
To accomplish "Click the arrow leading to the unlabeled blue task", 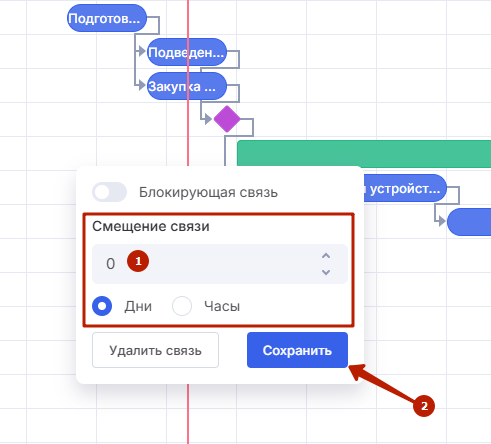I will pos(441,221).
